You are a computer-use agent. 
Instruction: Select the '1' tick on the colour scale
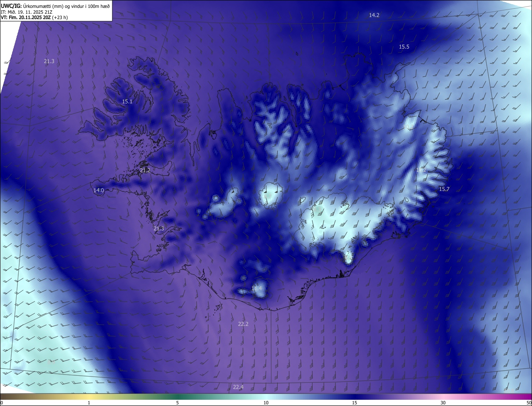[89, 403]
